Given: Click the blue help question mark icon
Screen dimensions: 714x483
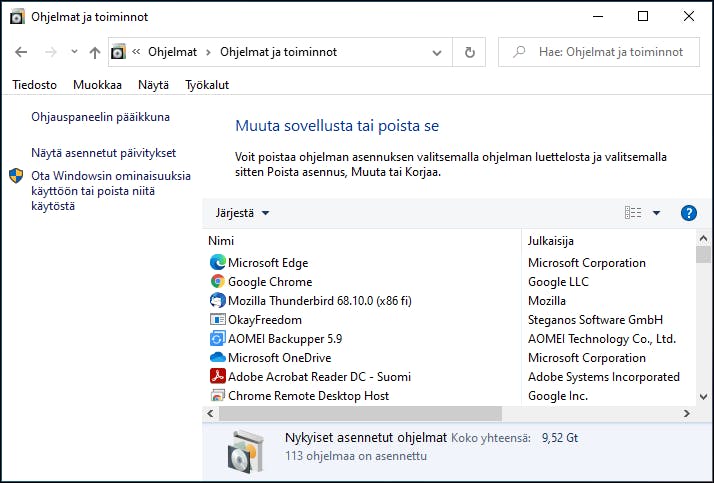Looking at the screenshot, I should coord(688,213).
